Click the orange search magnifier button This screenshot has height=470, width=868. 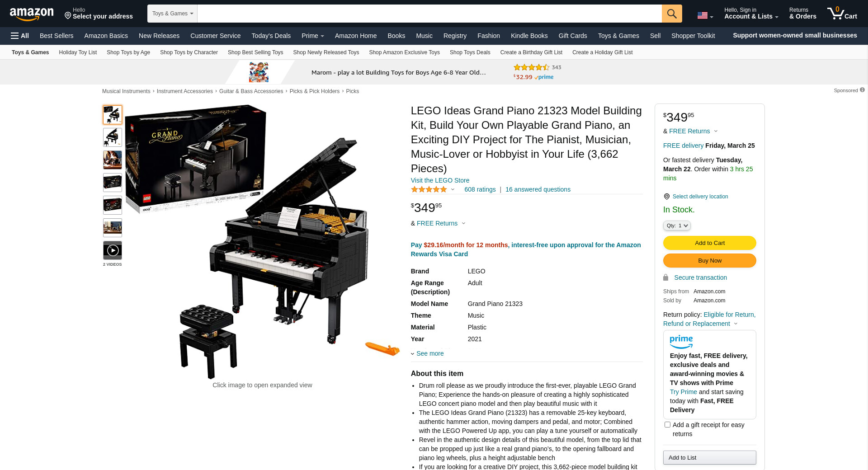tap(672, 14)
